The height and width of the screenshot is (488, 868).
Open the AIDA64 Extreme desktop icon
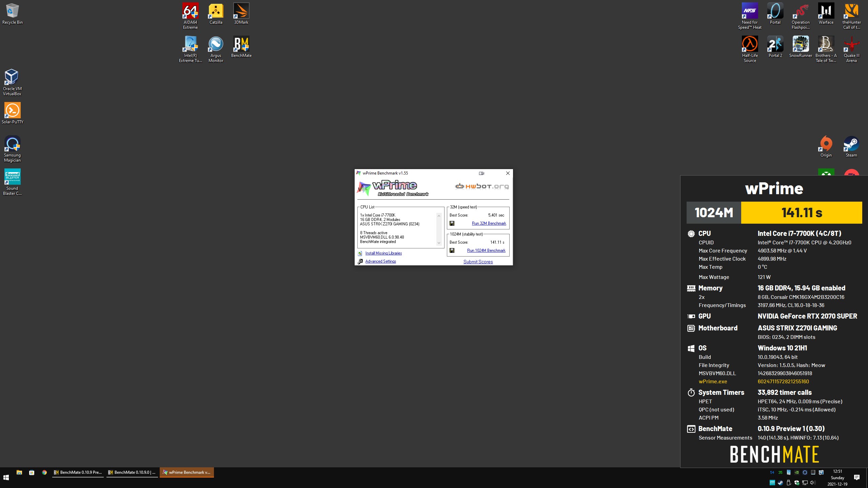pos(190,16)
